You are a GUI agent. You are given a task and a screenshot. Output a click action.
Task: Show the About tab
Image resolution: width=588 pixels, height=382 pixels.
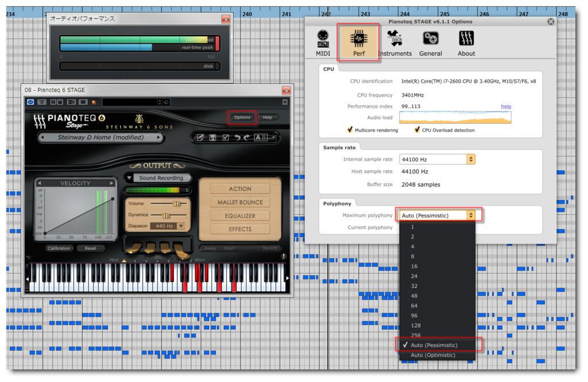[x=466, y=43]
